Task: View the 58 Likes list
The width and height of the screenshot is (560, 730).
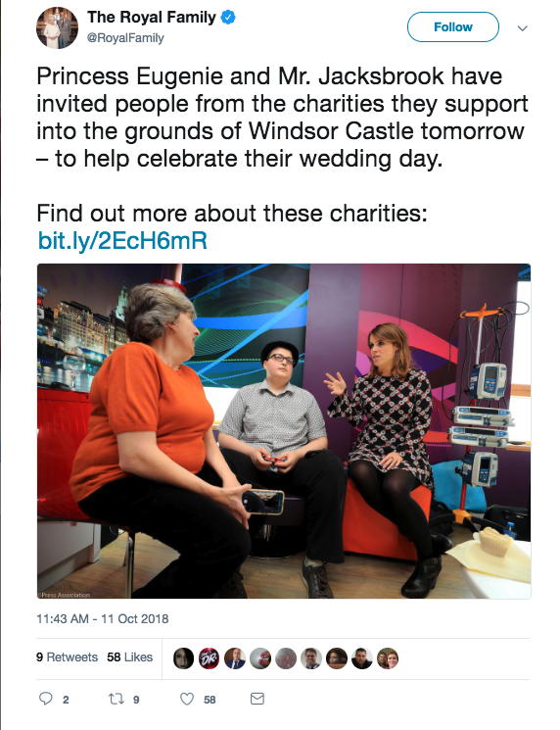Action: tap(130, 657)
